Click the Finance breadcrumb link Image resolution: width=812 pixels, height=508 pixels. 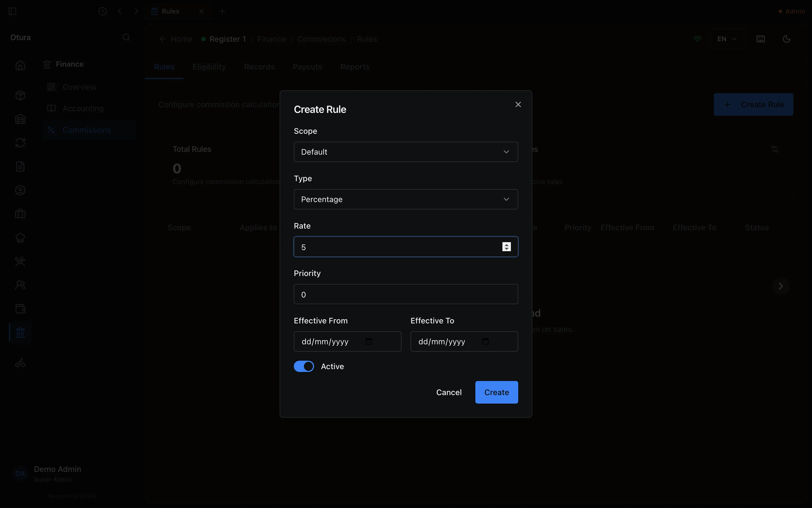pyautogui.click(x=271, y=39)
